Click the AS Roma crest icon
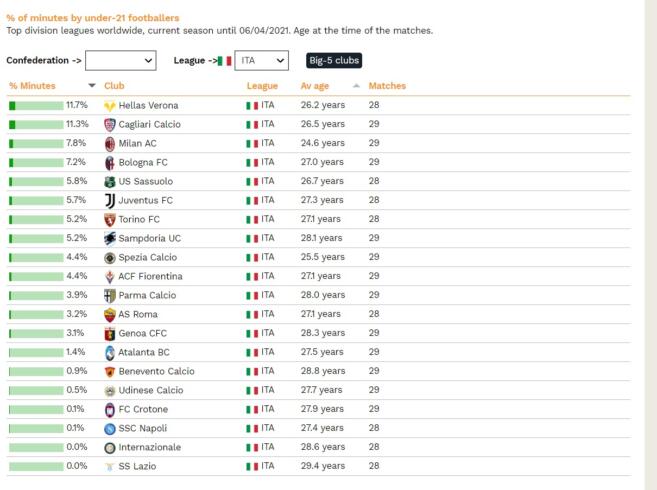 coord(110,314)
